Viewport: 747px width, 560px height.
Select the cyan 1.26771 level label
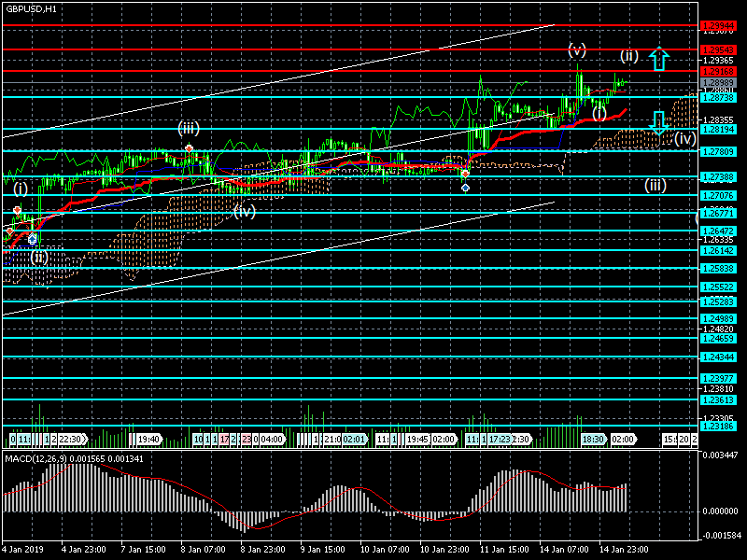click(718, 213)
